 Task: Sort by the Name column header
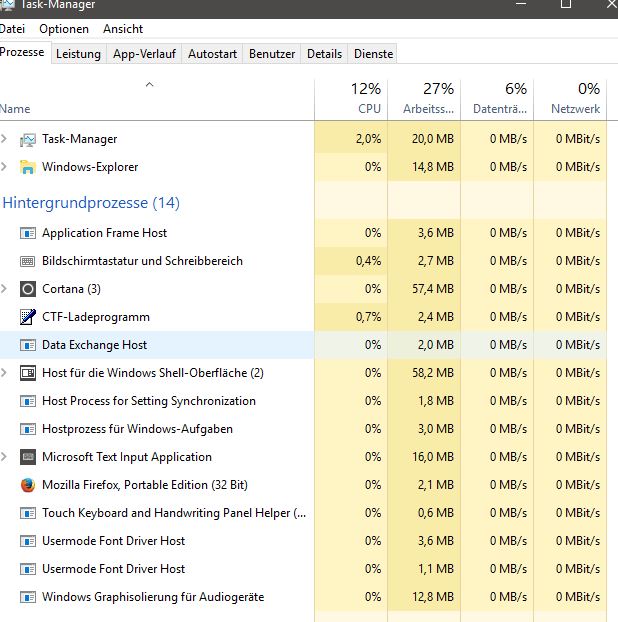point(157,99)
